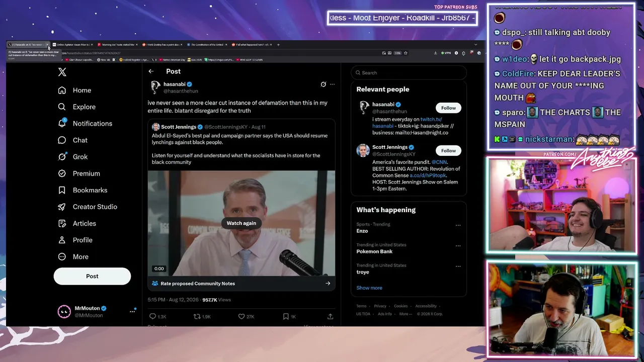Click the white Post button in the sidebar
Viewport: 644px width, 362px height.
click(92, 276)
